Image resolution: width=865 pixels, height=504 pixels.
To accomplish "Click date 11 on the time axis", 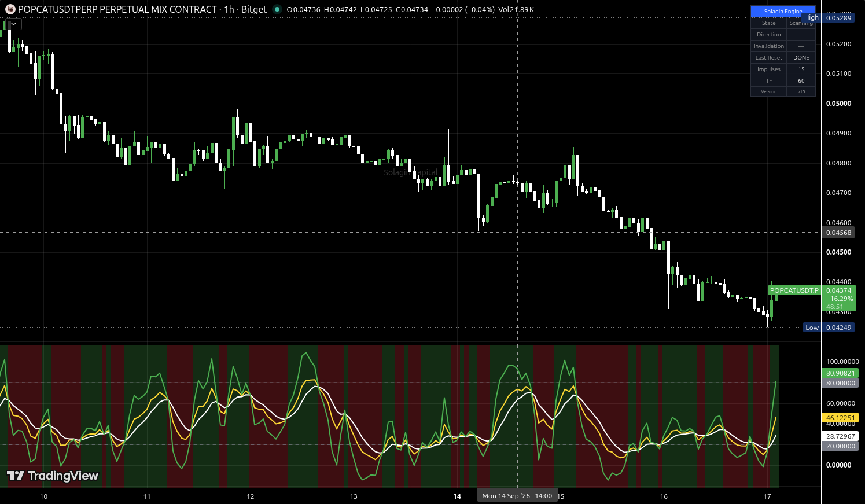I will click(x=147, y=496).
